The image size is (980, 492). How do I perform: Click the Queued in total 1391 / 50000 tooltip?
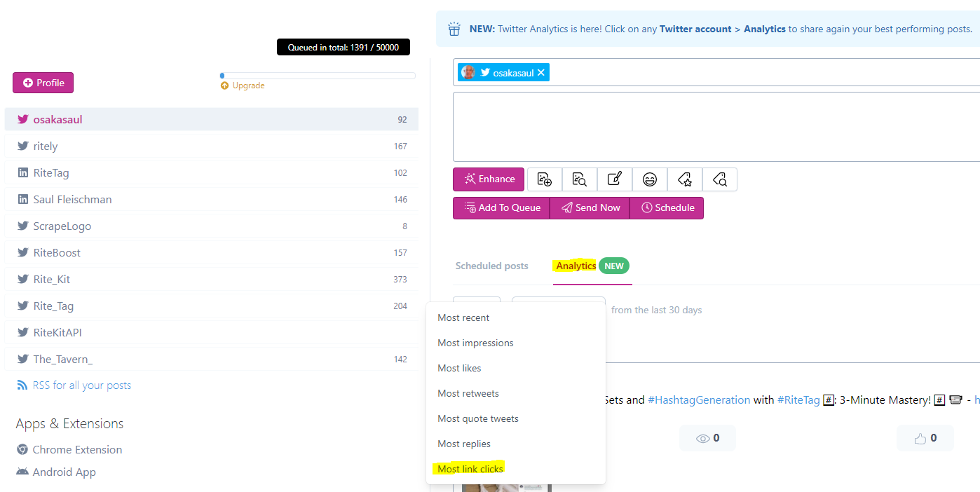pyautogui.click(x=343, y=48)
